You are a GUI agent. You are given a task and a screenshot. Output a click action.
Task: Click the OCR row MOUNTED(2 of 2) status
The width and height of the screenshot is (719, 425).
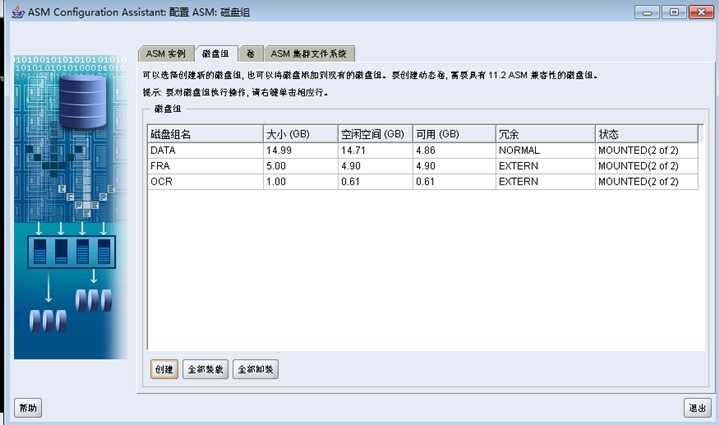(x=647, y=182)
